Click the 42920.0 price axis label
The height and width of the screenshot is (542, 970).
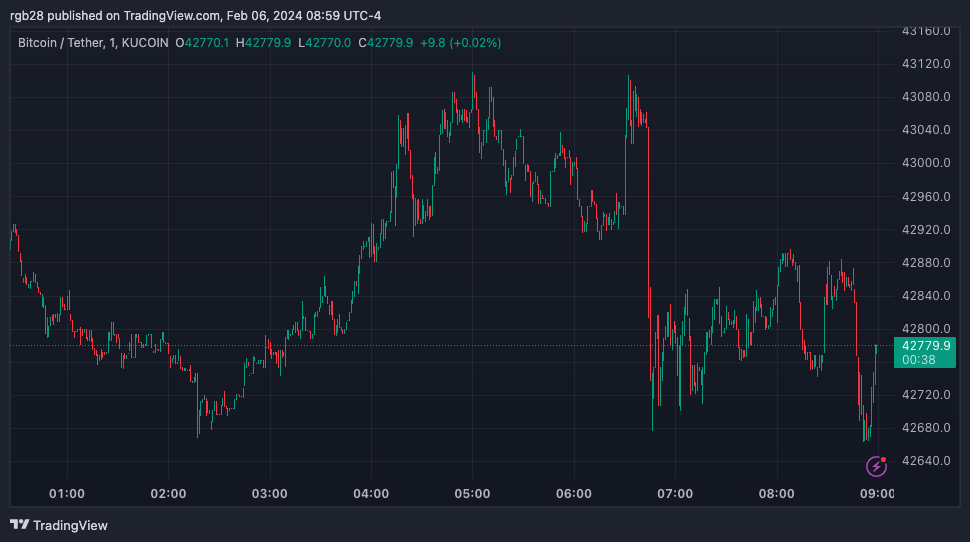(x=926, y=230)
